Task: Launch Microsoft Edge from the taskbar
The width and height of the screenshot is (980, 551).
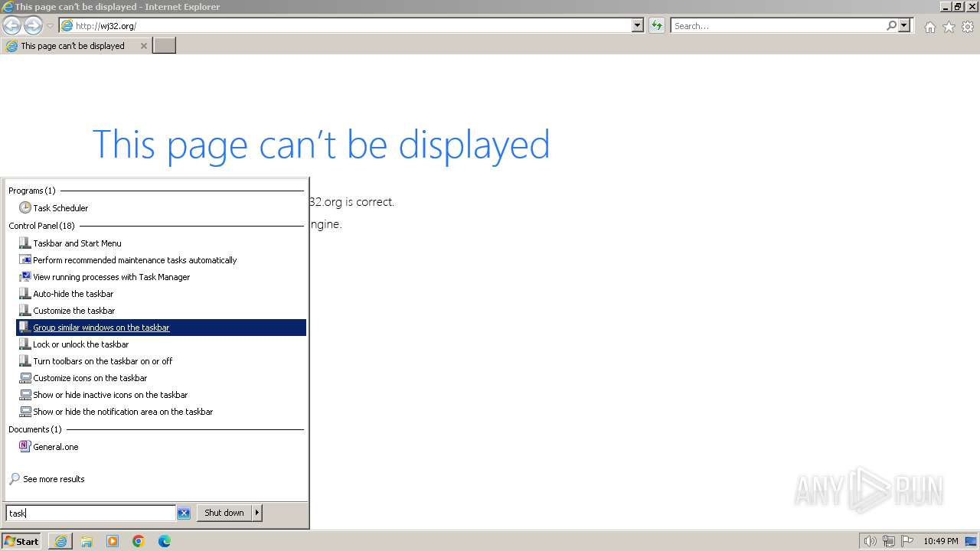Action: (165, 541)
